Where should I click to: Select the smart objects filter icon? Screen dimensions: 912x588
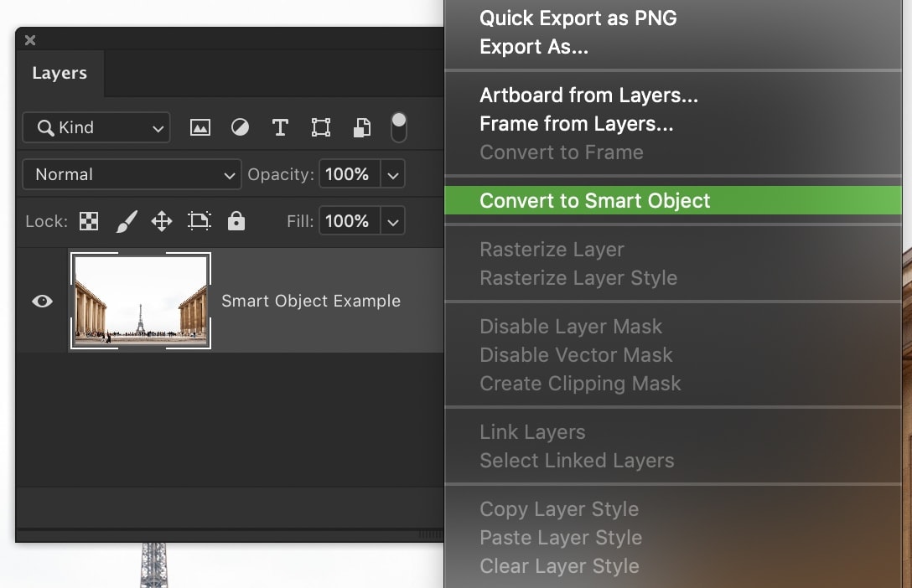point(360,127)
